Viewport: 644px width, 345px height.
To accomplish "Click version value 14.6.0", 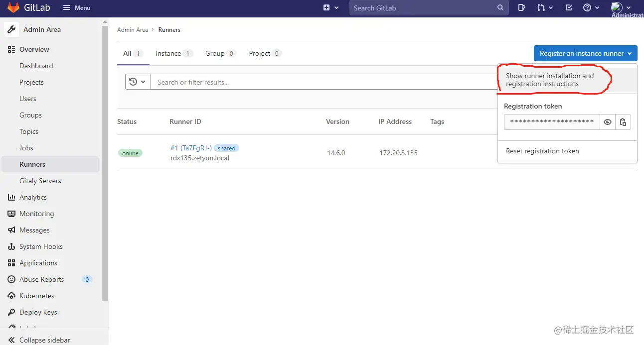I will tap(336, 153).
